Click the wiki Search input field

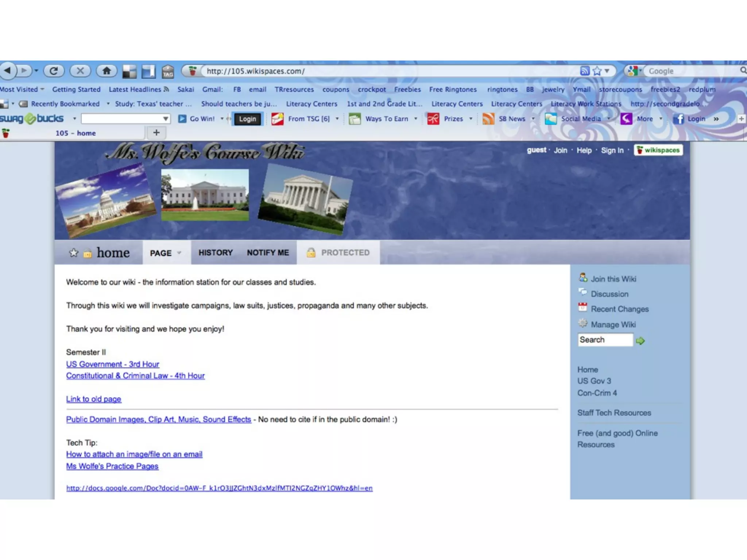(605, 340)
